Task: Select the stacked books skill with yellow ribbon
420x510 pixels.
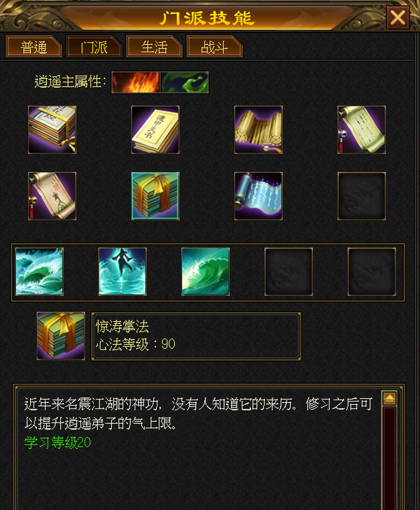Action: pos(52,129)
